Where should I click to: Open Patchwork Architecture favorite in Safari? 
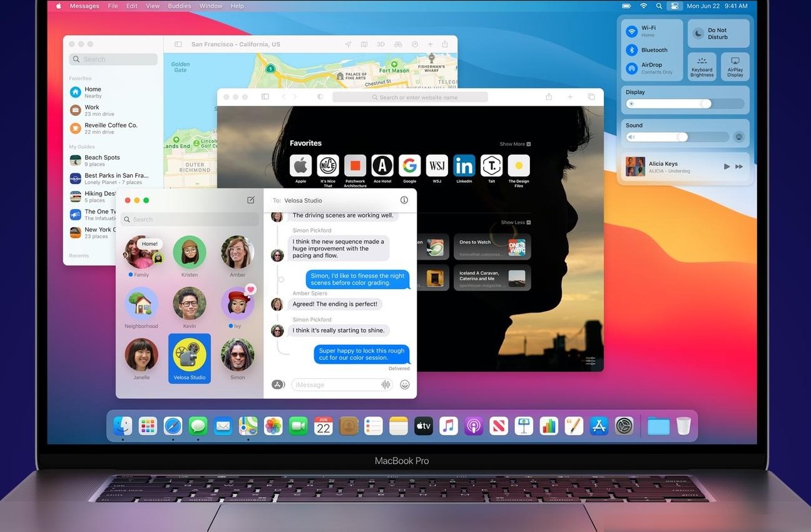coord(355,166)
